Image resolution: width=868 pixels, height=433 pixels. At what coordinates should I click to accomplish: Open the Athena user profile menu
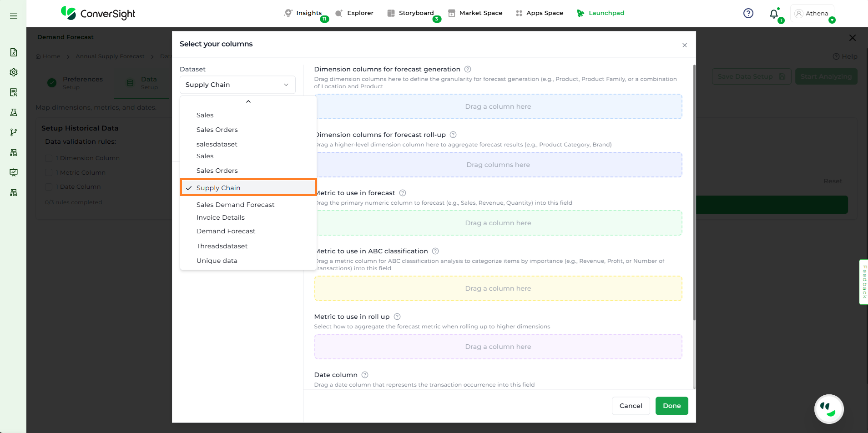(812, 14)
